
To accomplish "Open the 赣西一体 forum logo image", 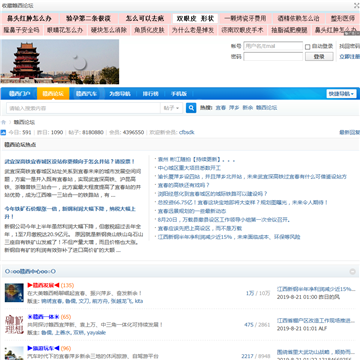I will [x=14, y=324].
